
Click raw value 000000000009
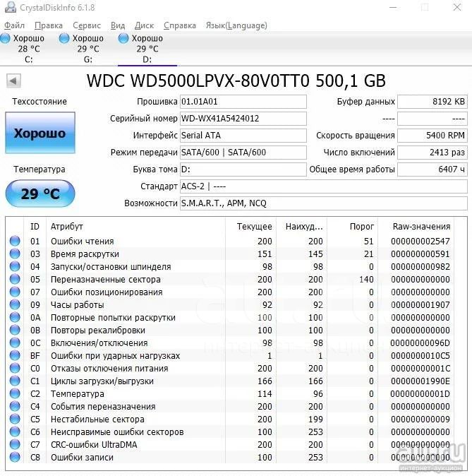(x=420, y=420)
